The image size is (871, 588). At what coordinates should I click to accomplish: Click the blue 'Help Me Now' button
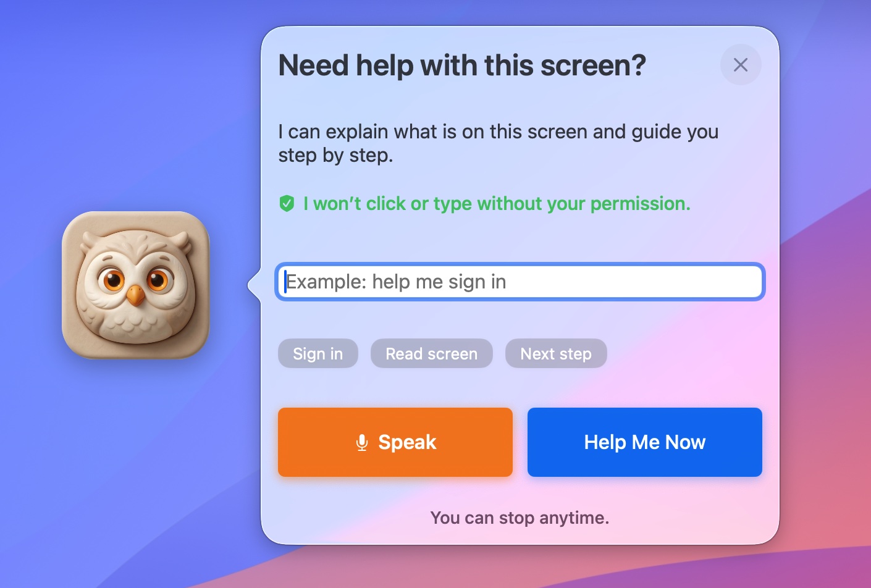click(x=645, y=442)
